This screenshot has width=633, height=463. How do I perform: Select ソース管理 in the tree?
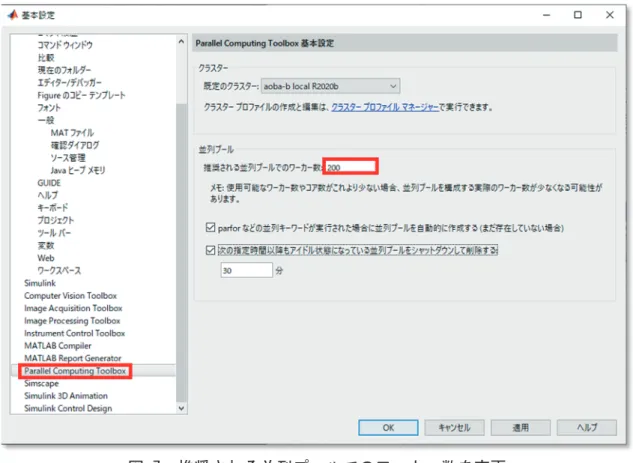coord(68,157)
